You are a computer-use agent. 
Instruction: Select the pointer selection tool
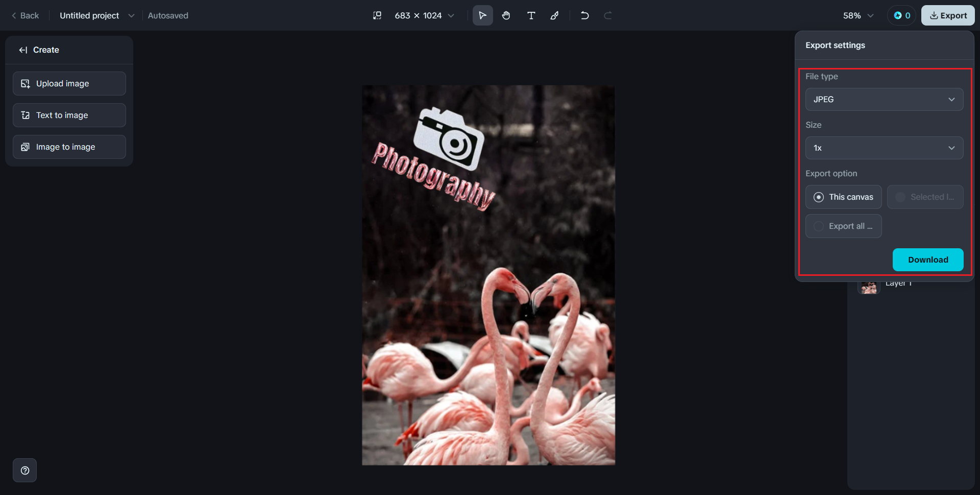(x=482, y=15)
